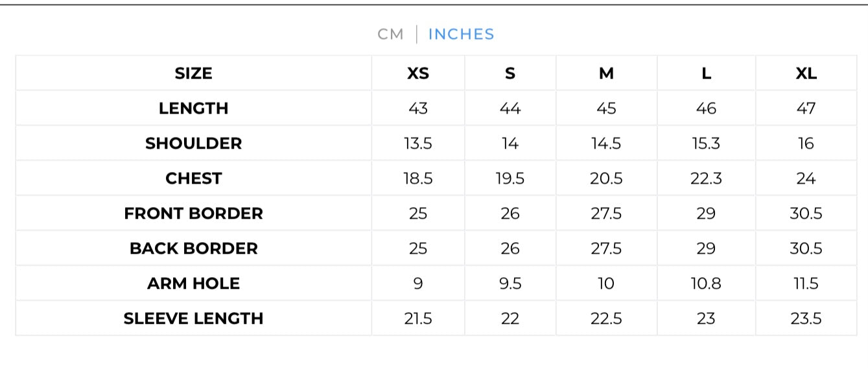Select the INCHES unit option
Image resolution: width=868 pixels, height=368 pixels.
click(x=461, y=34)
